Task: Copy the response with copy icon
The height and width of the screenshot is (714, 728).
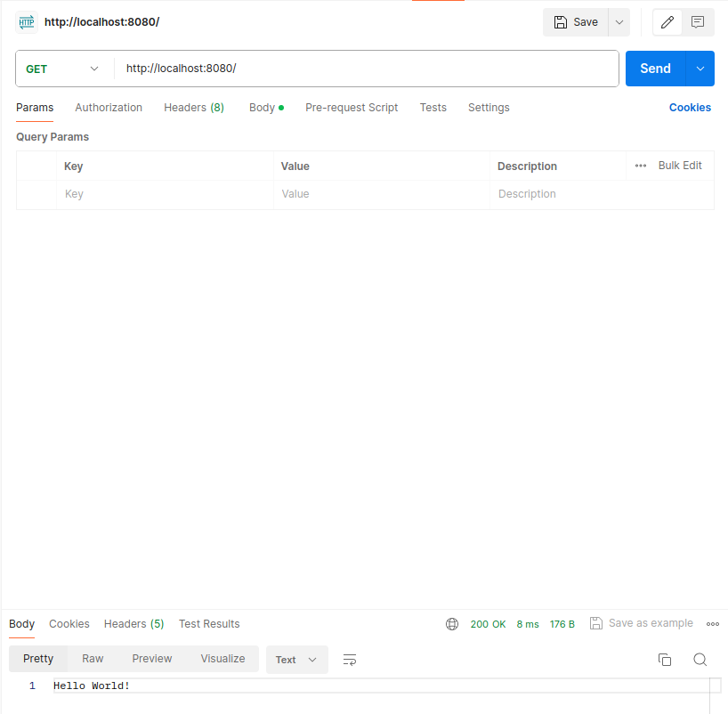Action: point(665,660)
